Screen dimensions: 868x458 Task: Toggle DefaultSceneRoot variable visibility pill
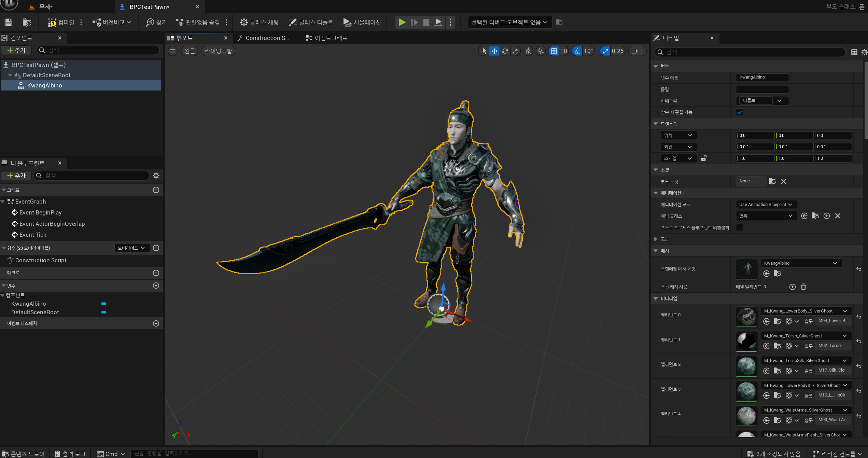point(104,312)
